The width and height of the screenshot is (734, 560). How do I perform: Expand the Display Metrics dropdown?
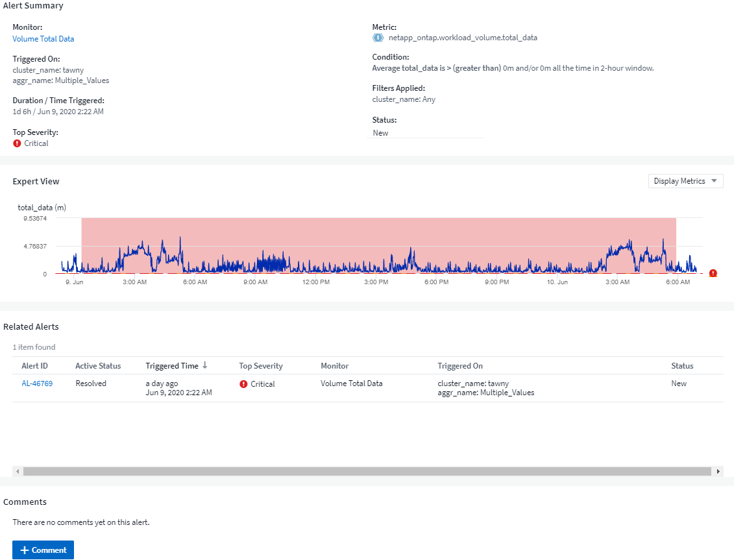685,181
